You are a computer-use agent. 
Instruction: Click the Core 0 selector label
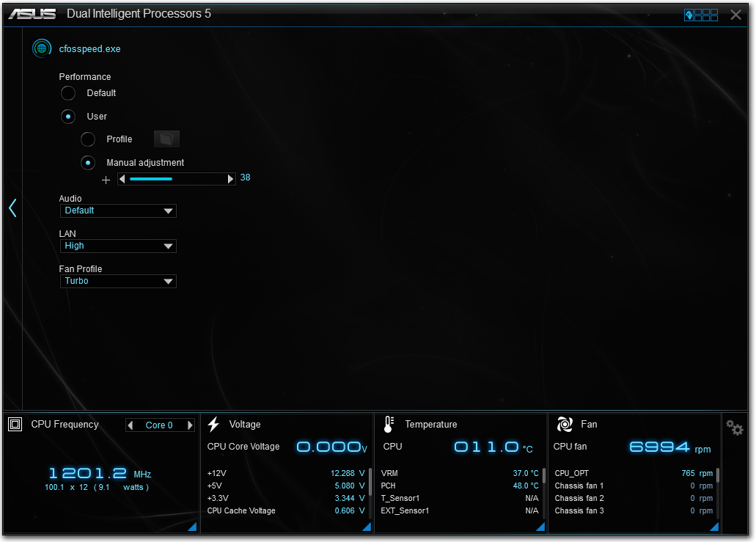pos(159,425)
